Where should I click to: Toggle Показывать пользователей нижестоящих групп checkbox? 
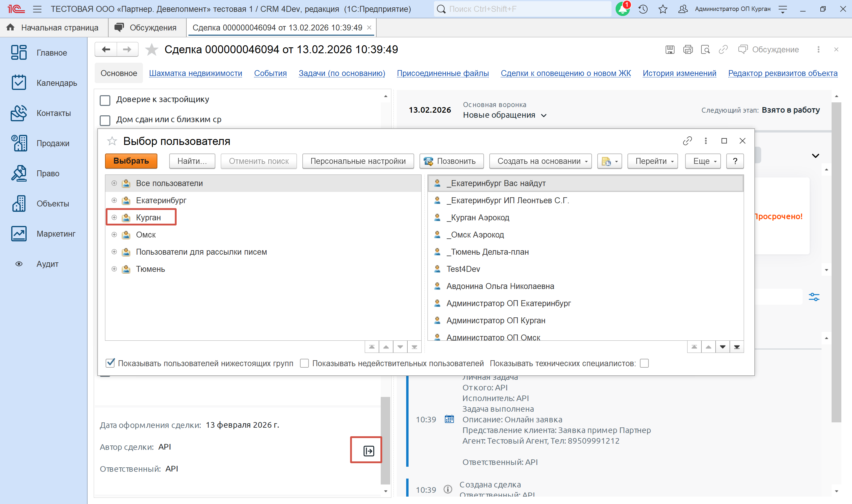[x=110, y=363]
